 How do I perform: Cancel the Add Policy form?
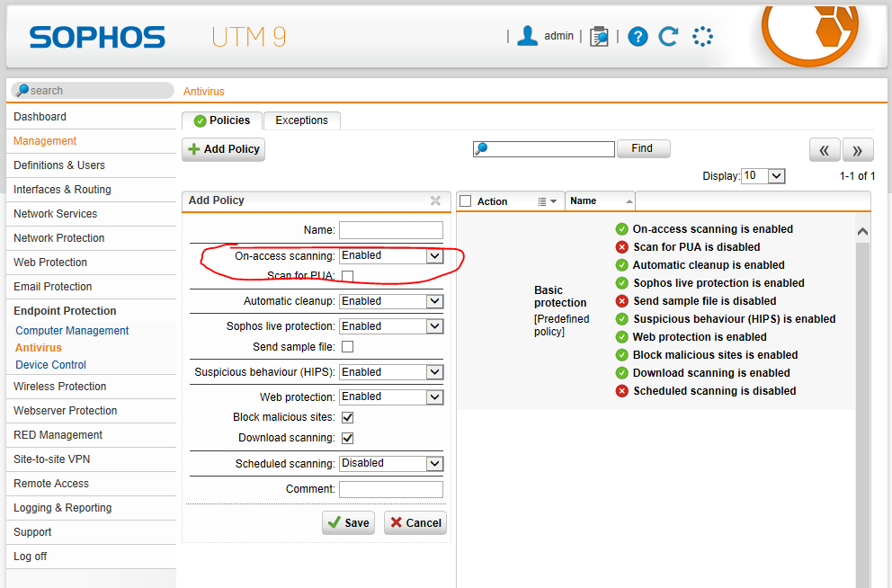pos(415,523)
